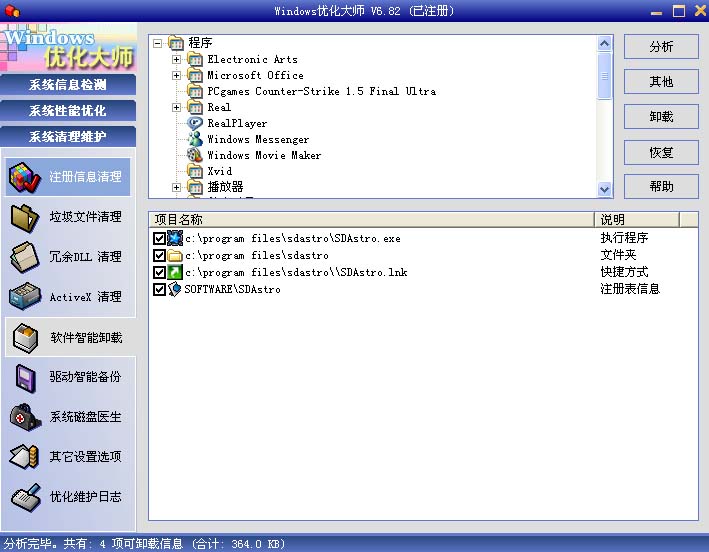
Task: Expand the 播放器 node
Action: point(177,187)
